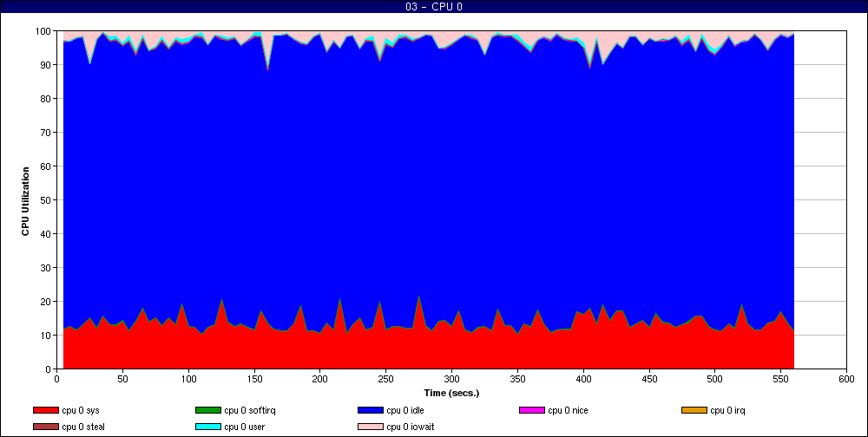Click the 150 tick on the time axis
Viewport: 868px width, 437px height.
coord(254,379)
